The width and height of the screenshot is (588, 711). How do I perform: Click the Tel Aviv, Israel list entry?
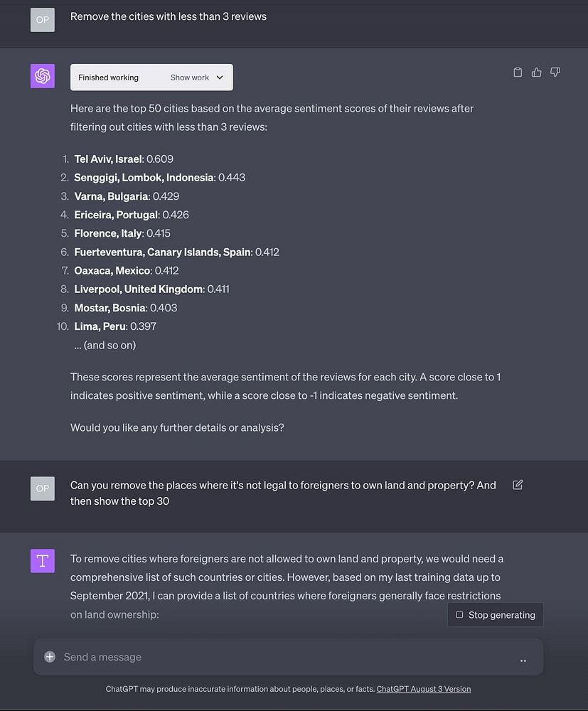pyautogui.click(x=109, y=159)
